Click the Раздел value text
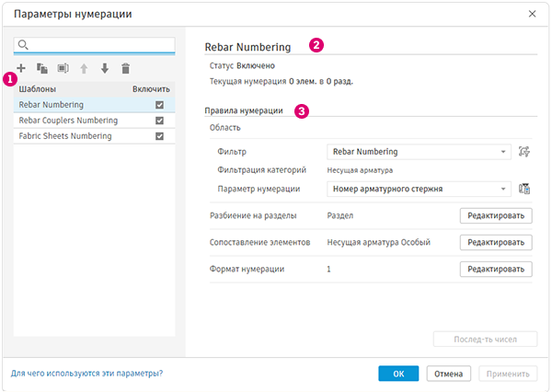Screen dimensions: 552x392 tap(340, 215)
